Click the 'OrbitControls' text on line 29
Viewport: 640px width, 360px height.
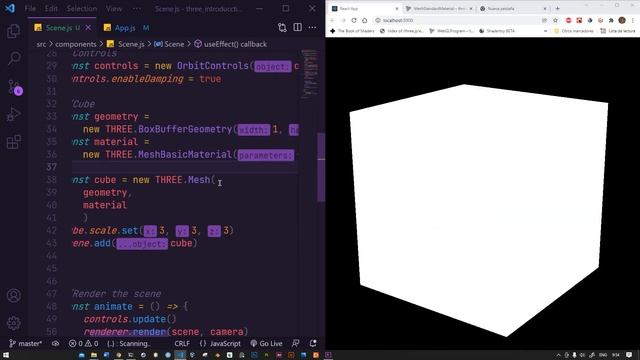[213, 66]
